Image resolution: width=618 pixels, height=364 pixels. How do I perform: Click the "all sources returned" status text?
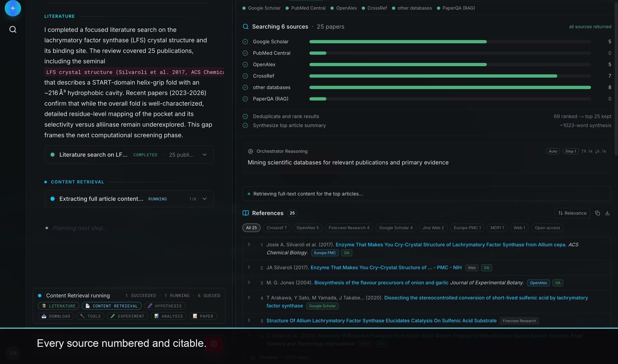(x=590, y=26)
